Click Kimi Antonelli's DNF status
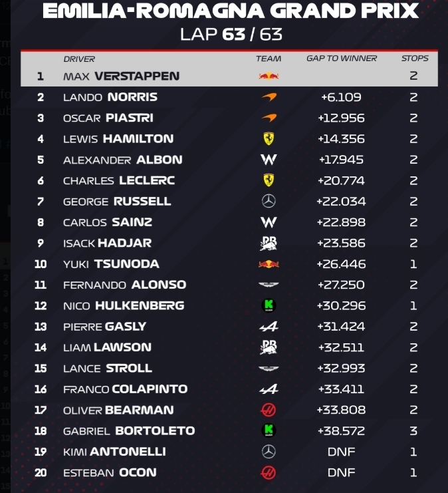The height and width of the screenshot is (493, 448). [x=342, y=452]
